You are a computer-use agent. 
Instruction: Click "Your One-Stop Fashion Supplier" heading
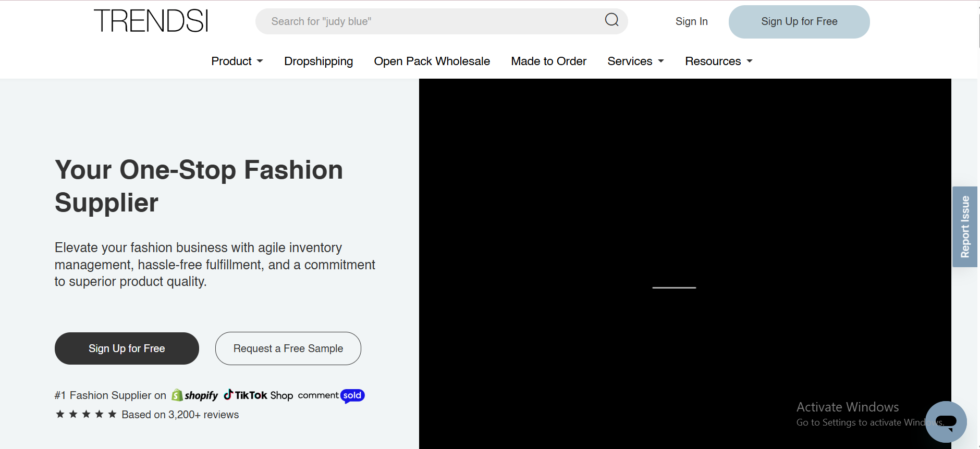199,186
